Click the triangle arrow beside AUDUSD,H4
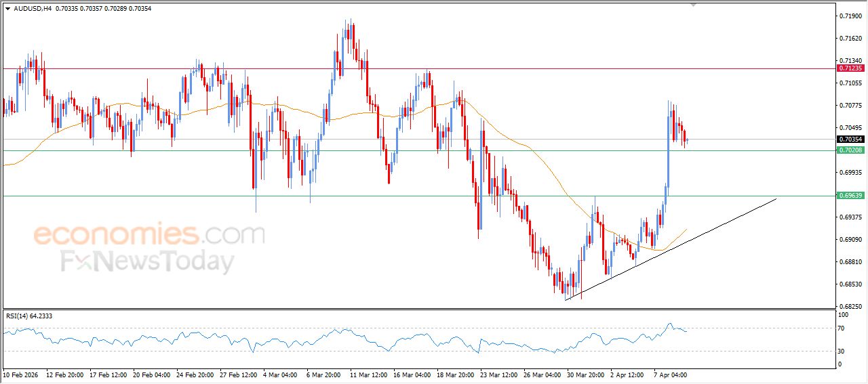The height and width of the screenshot is (384, 868). [x=7, y=8]
